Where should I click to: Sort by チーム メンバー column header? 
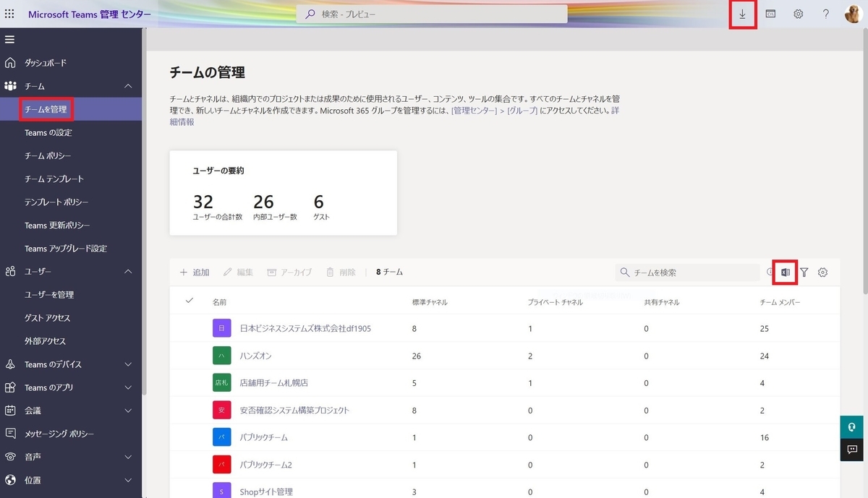point(780,301)
